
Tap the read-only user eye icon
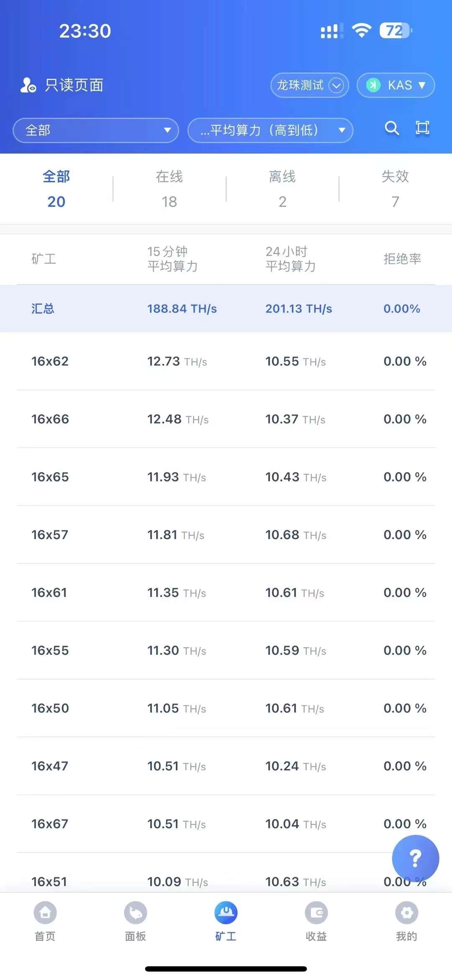[28, 85]
